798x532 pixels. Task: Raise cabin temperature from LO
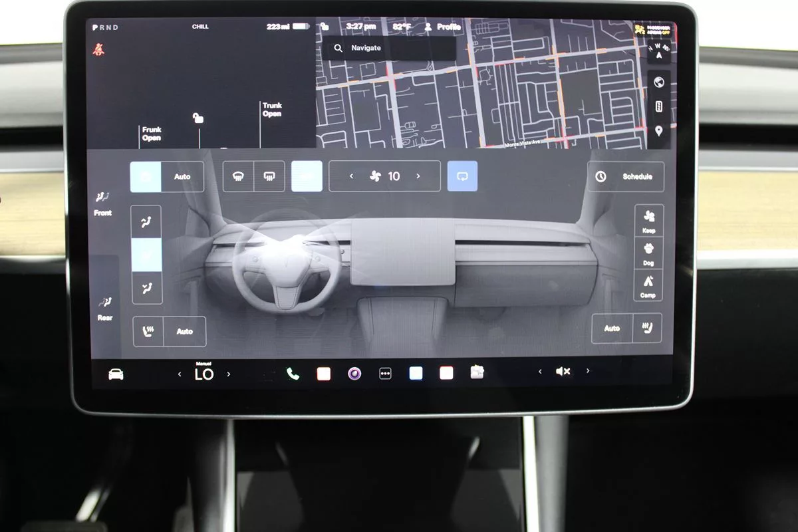click(229, 374)
